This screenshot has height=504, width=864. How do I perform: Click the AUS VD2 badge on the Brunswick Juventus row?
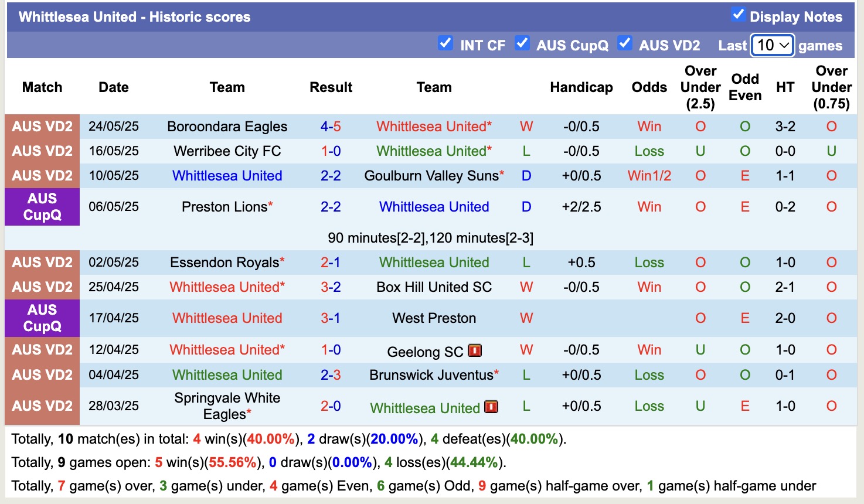pos(42,374)
